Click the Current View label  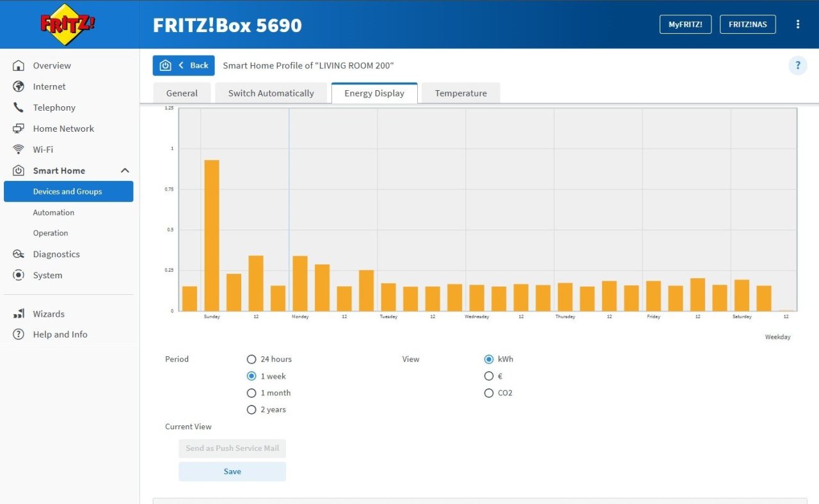188,427
